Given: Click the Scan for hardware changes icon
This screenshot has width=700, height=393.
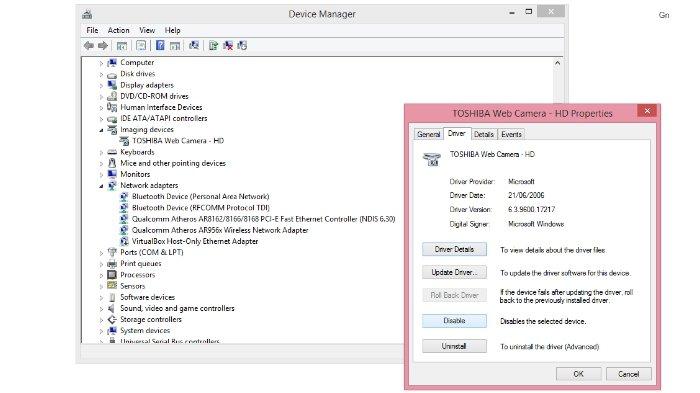Looking at the screenshot, I should pyautogui.click(x=194, y=46).
